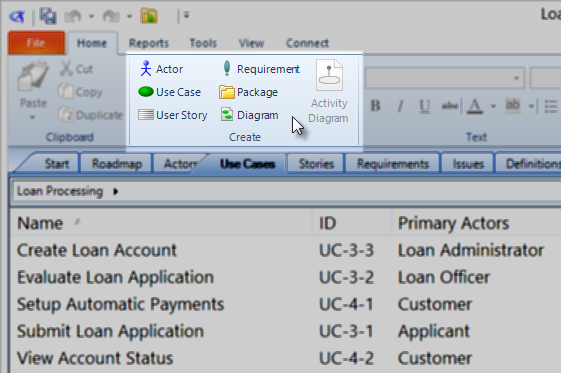
Task: Select the Setup Automatic Payments row
Action: (x=286, y=304)
